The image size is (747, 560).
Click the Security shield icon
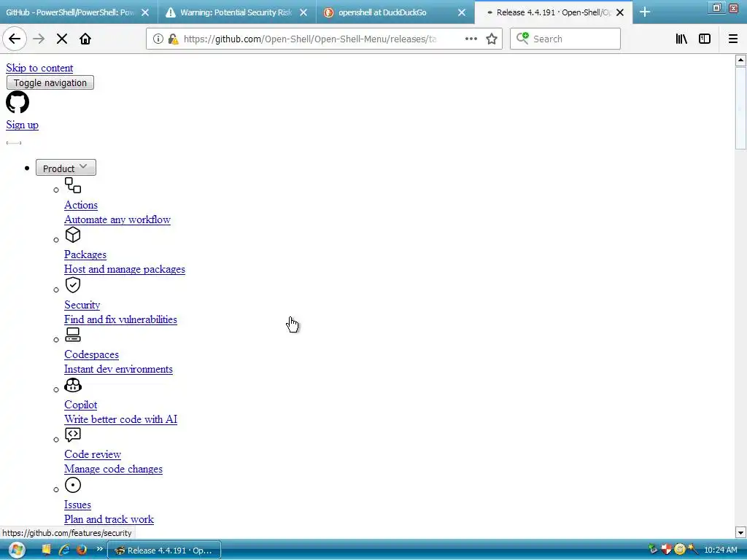pos(73,285)
